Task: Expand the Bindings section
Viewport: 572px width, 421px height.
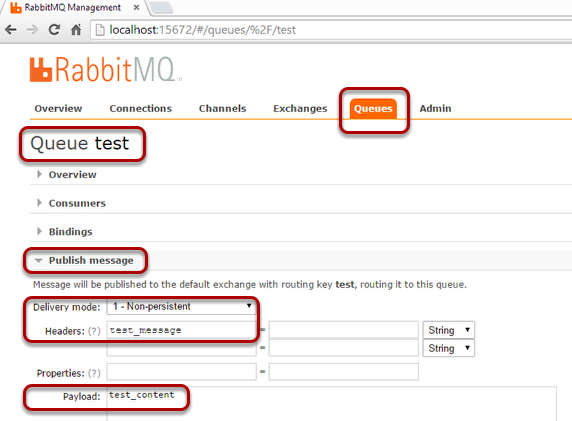Action: 70,232
